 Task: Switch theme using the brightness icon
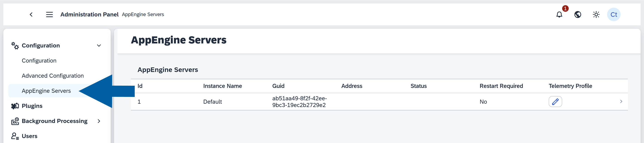pos(596,15)
